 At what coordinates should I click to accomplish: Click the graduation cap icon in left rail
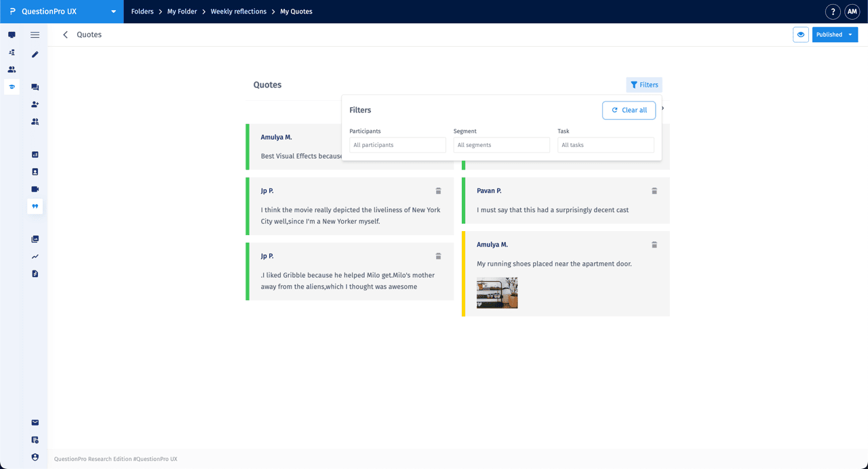(x=12, y=87)
